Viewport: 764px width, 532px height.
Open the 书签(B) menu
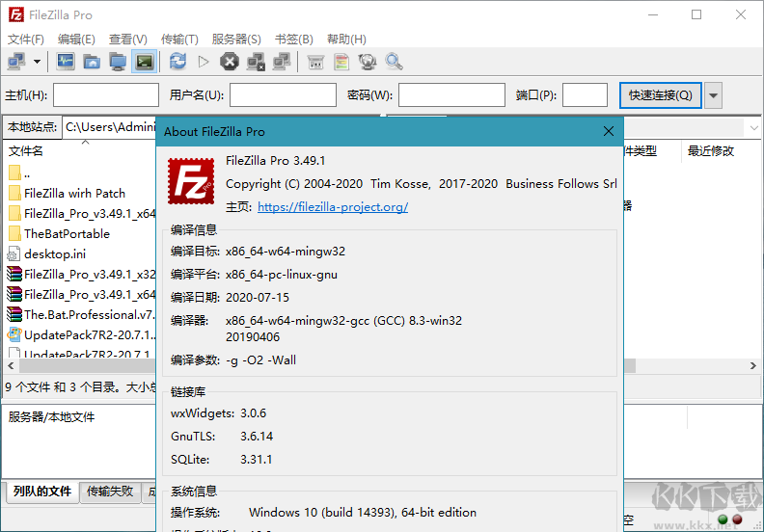point(293,39)
